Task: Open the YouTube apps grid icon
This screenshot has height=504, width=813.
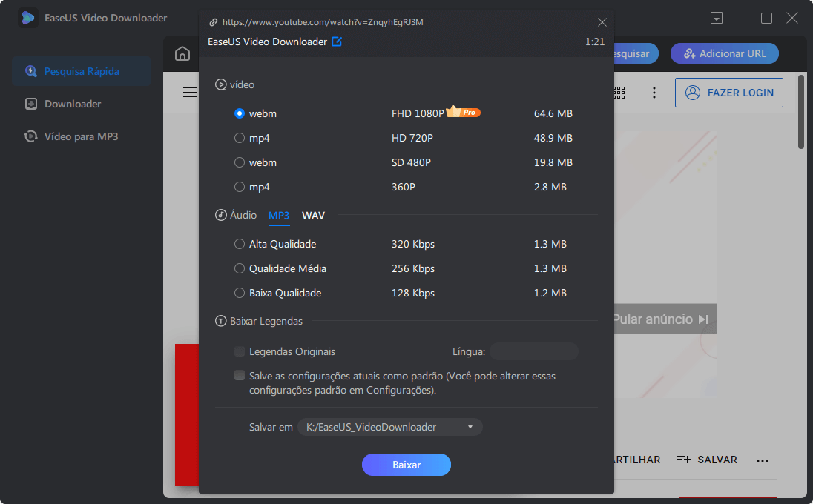Action: coord(619,93)
